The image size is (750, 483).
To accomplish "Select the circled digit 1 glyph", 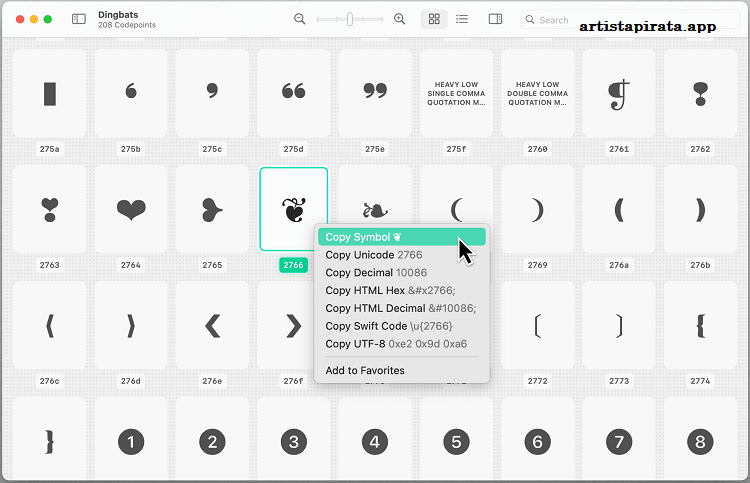I will [131, 439].
